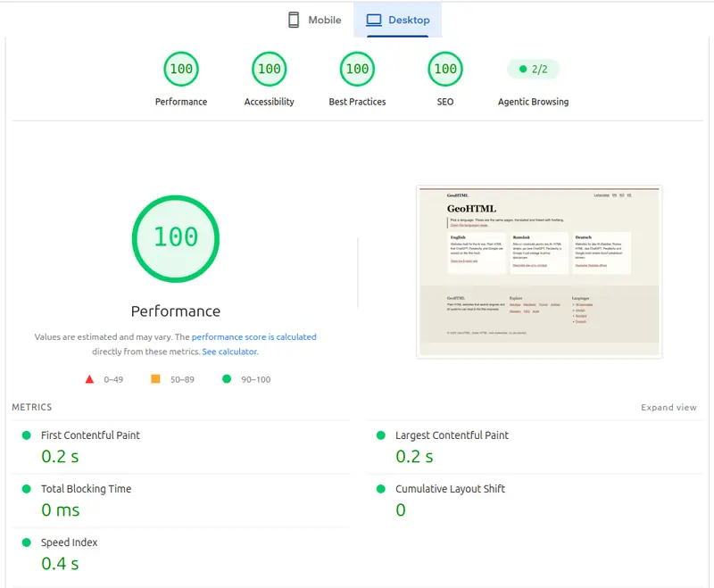Image resolution: width=714 pixels, height=588 pixels.
Task: Click the green circle 90–100 legend icon
Action: (x=227, y=378)
